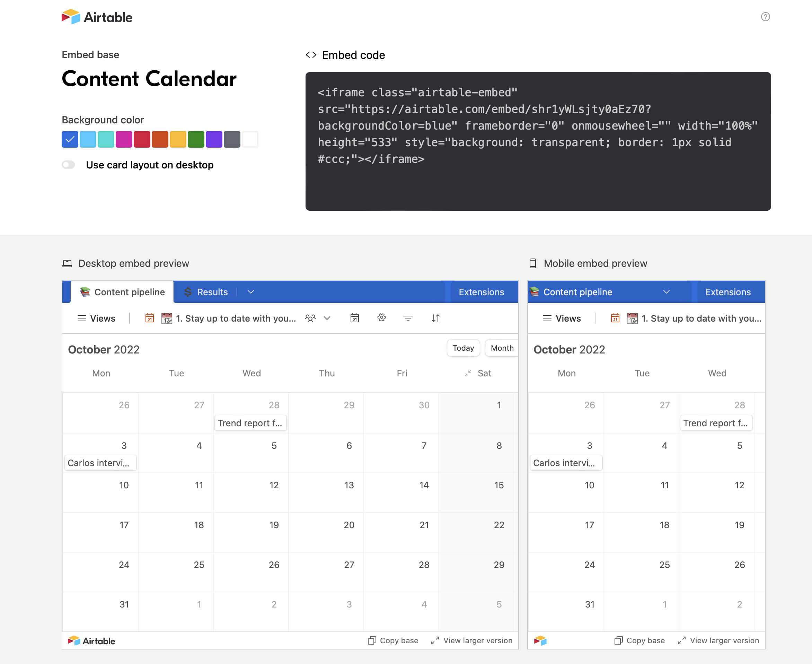Screen dimensions: 812x664
Task: Click the Views hamburger icon in mobile preview
Action: click(x=547, y=318)
